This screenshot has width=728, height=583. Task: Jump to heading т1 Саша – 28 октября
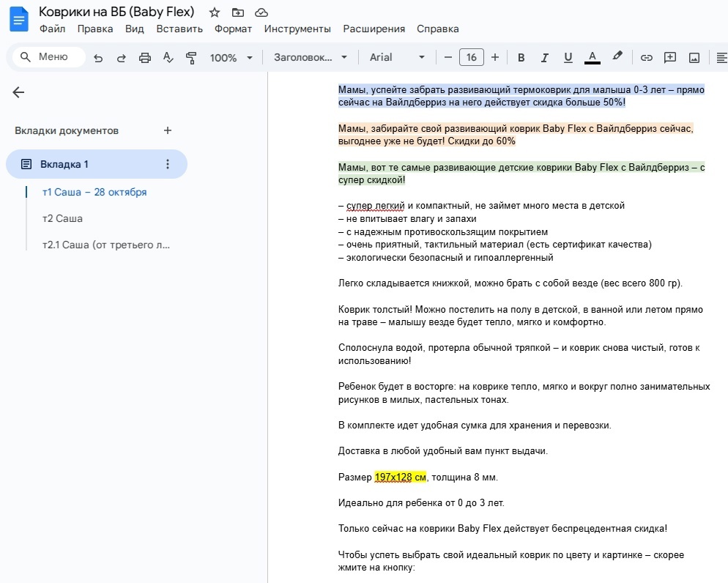pos(94,192)
